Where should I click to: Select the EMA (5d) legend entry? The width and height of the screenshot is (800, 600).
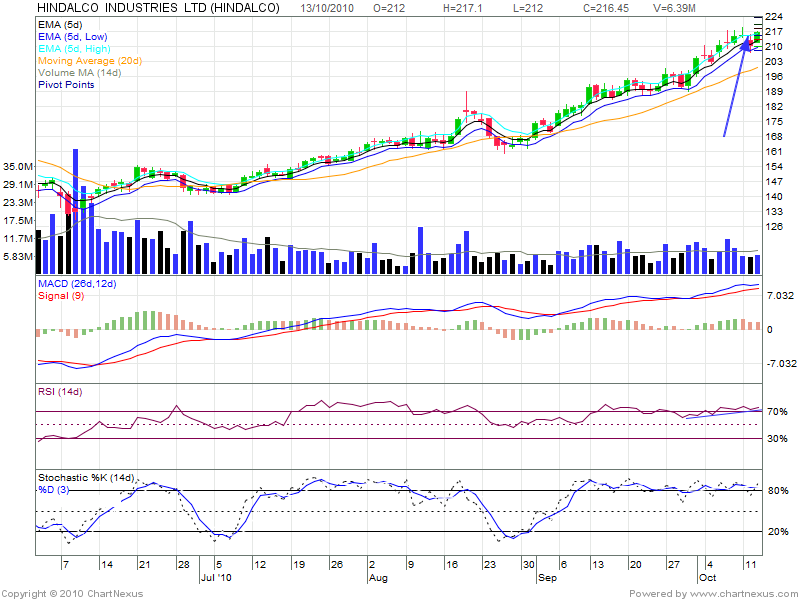(x=61, y=24)
